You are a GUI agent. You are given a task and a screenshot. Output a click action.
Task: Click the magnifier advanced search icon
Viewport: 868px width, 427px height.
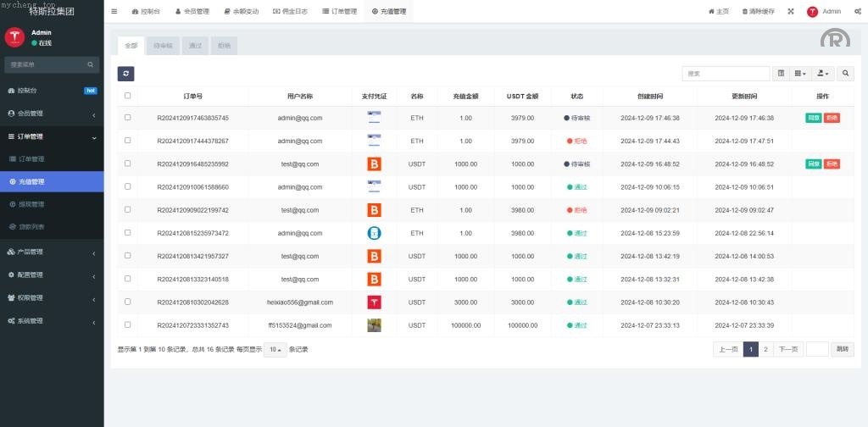[x=846, y=74]
